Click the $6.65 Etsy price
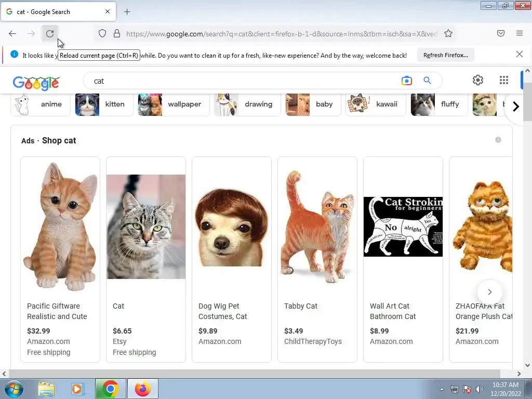 click(x=122, y=331)
